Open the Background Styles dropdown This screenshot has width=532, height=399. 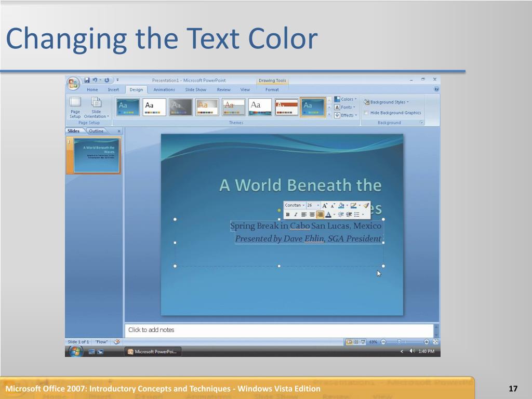pyautogui.click(x=386, y=102)
